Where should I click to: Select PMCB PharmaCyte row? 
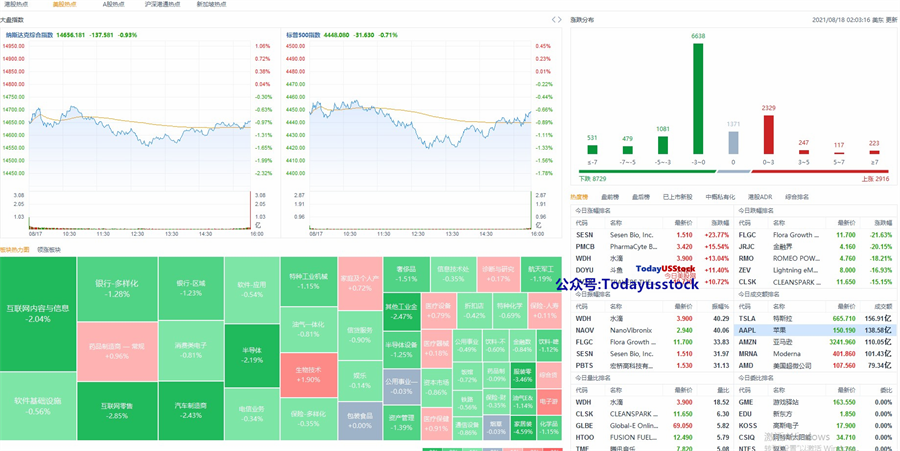click(x=651, y=247)
